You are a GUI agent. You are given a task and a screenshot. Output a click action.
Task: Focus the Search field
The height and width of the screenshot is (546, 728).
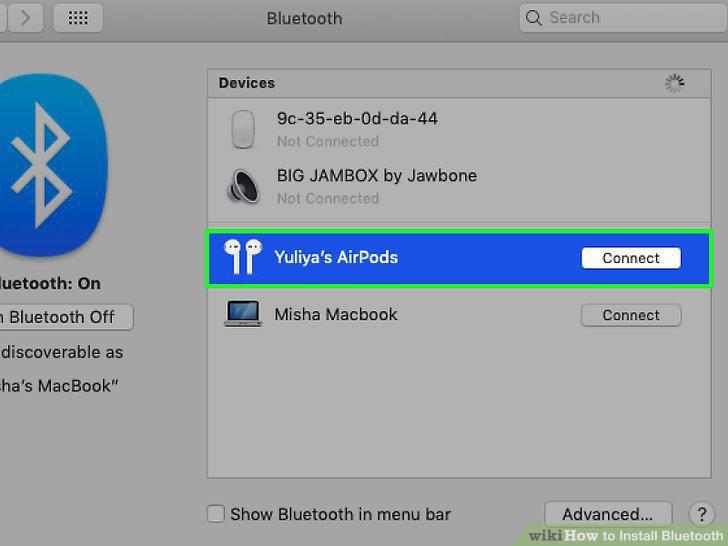(623, 18)
